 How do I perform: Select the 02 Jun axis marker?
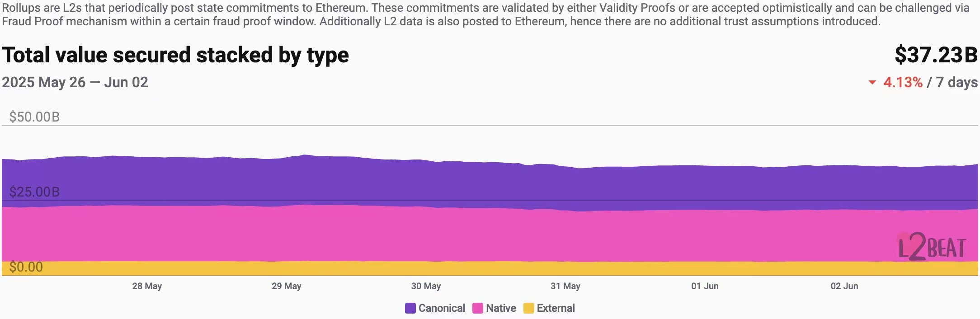844,286
